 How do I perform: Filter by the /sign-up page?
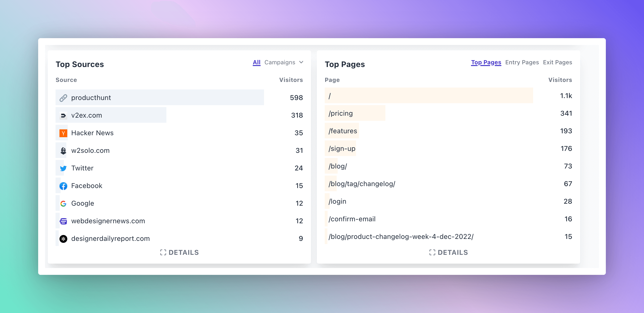click(x=342, y=149)
